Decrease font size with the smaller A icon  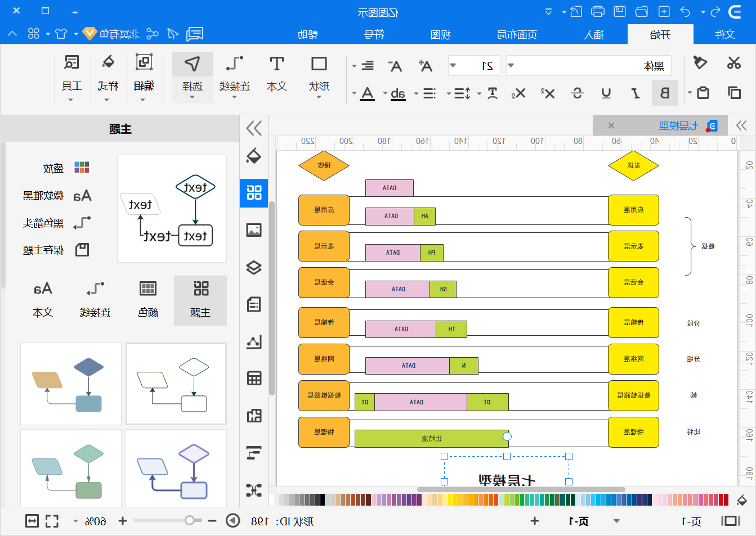[x=395, y=66]
